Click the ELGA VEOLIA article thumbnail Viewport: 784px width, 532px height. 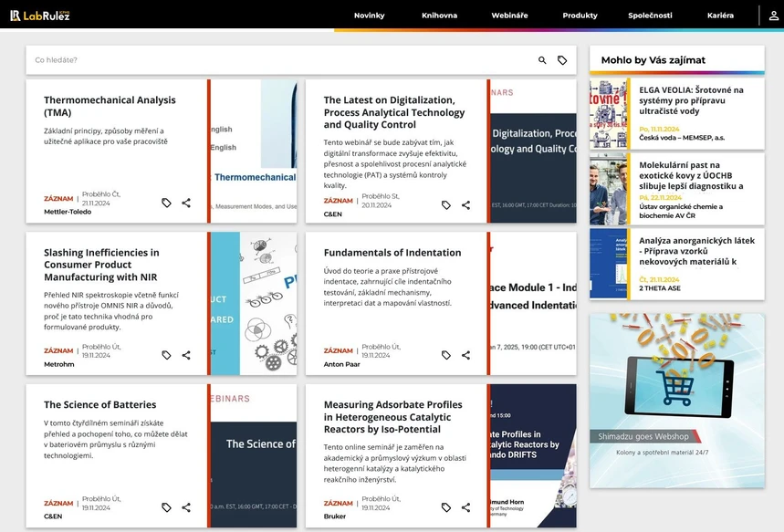coord(608,113)
